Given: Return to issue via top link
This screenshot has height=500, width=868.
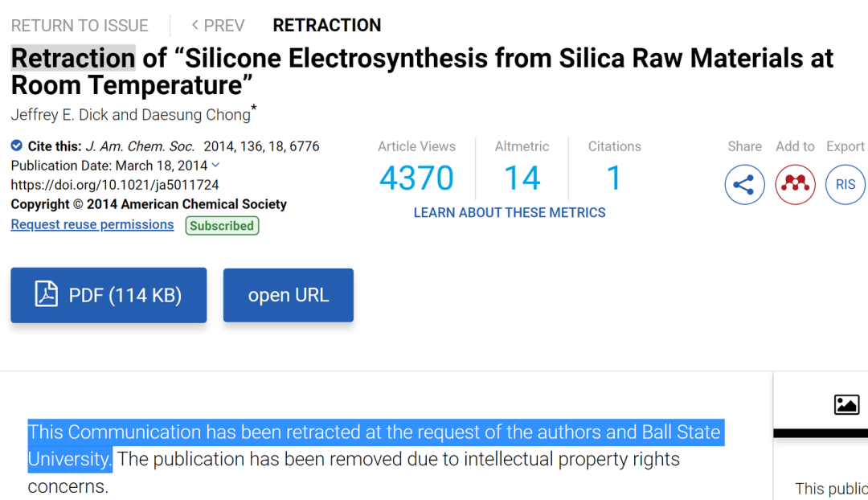Looking at the screenshot, I should (x=80, y=26).
